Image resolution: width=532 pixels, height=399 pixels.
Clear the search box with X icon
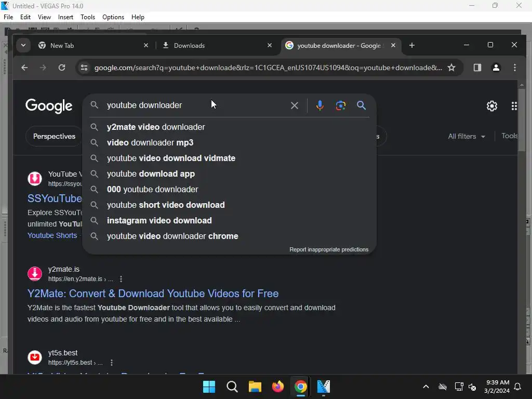coord(295,105)
